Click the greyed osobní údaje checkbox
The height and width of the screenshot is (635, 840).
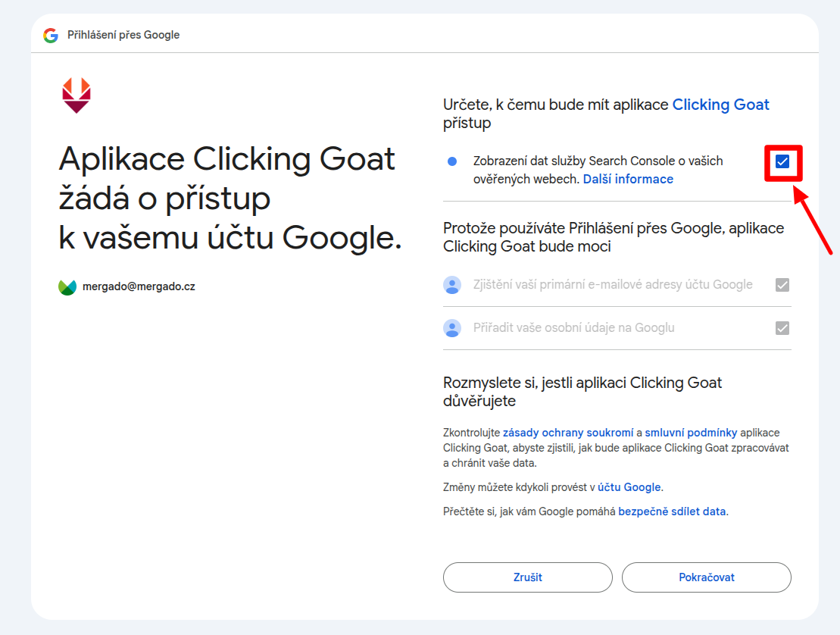coord(782,328)
